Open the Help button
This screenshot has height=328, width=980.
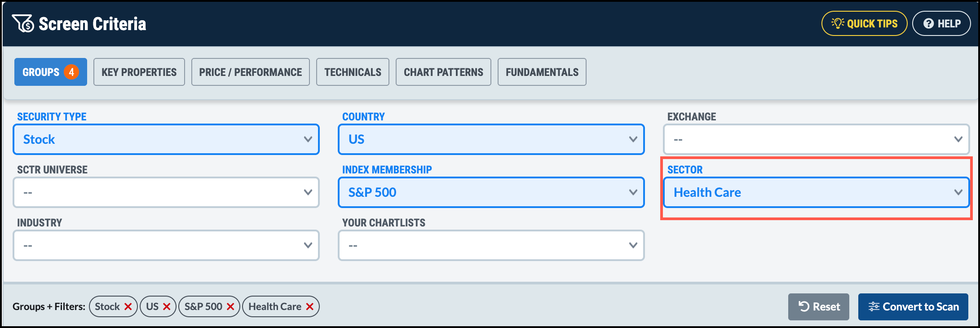coord(941,23)
